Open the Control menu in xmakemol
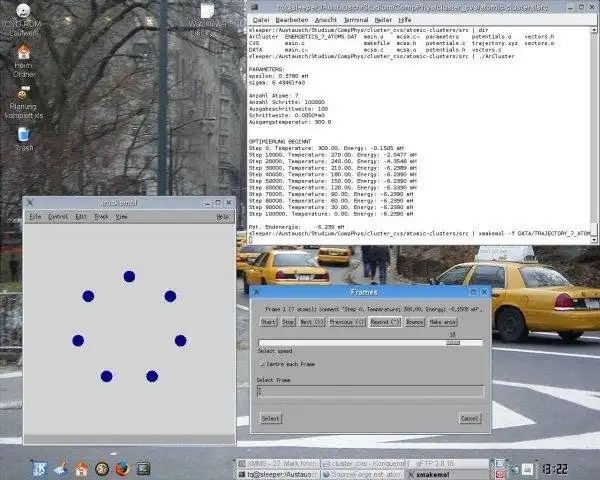Image resolution: width=600 pixels, height=480 pixels. click(58, 217)
